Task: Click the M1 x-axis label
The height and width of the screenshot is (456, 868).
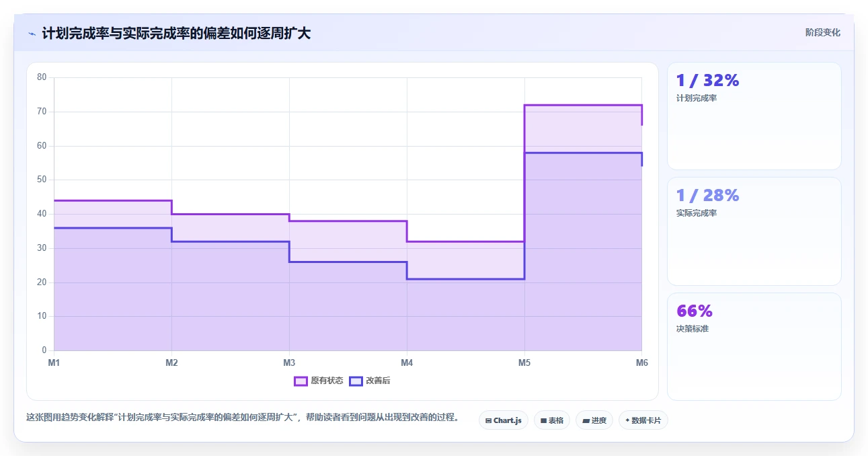Action: [x=54, y=363]
